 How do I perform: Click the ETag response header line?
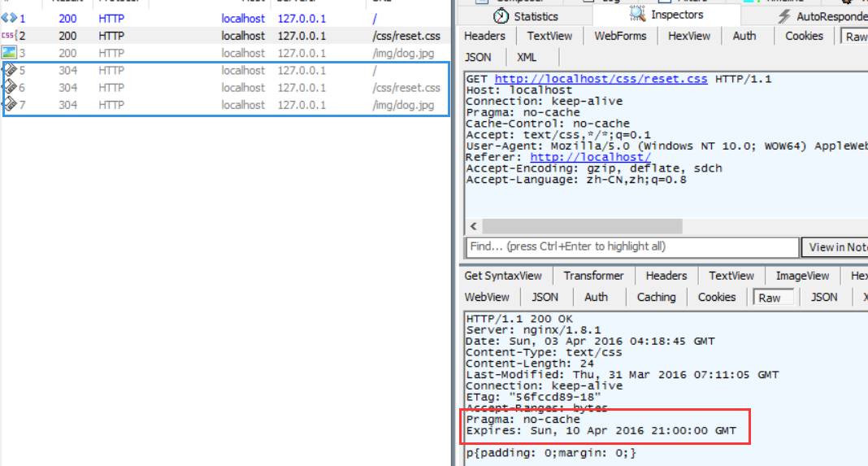[x=533, y=398]
